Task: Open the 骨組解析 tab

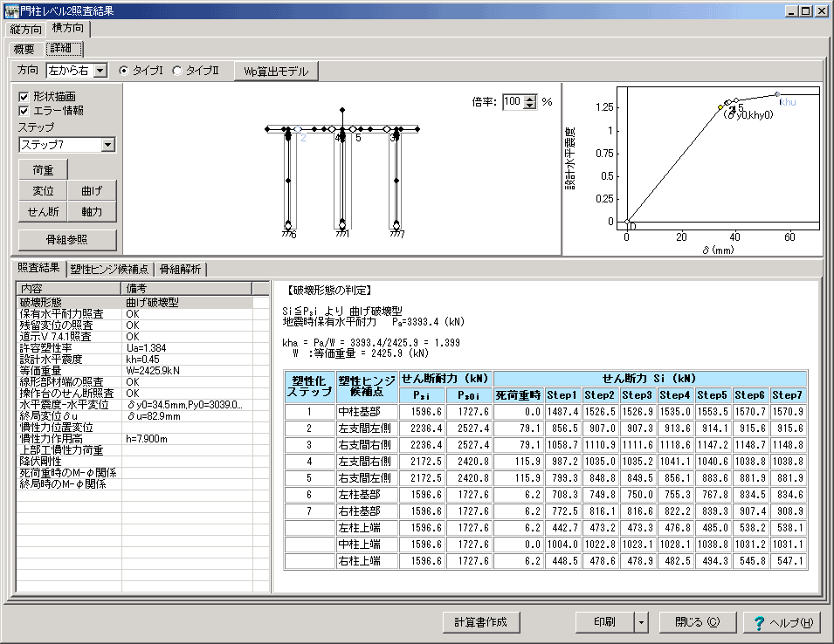Action: click(180, 270)
